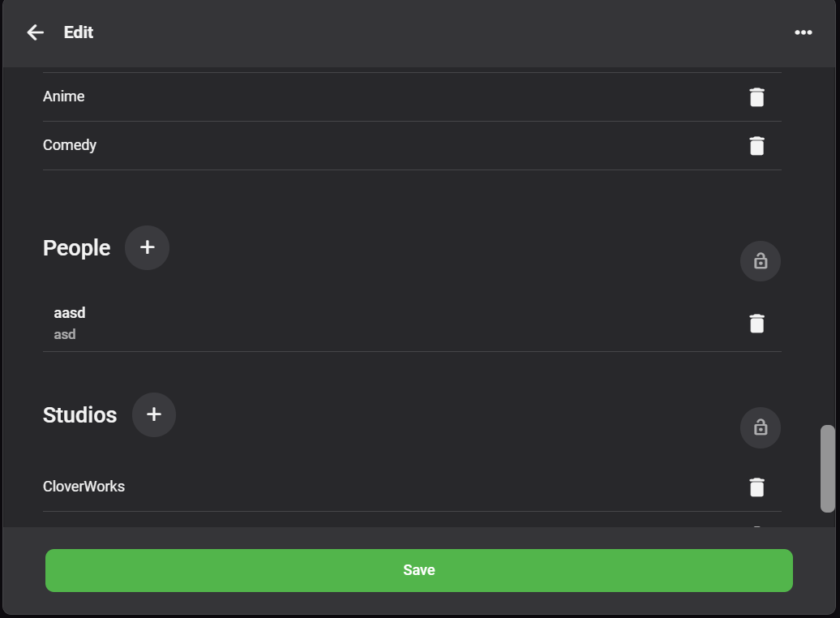Open the aasd person name
The width and height of the screenshot is (840, 618).
click(x=70, y=313)
